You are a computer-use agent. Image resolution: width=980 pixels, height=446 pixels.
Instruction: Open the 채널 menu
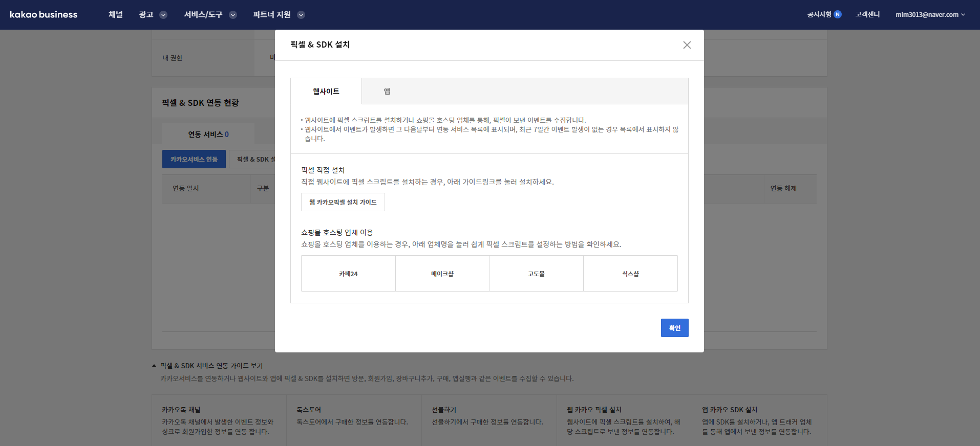116,14
